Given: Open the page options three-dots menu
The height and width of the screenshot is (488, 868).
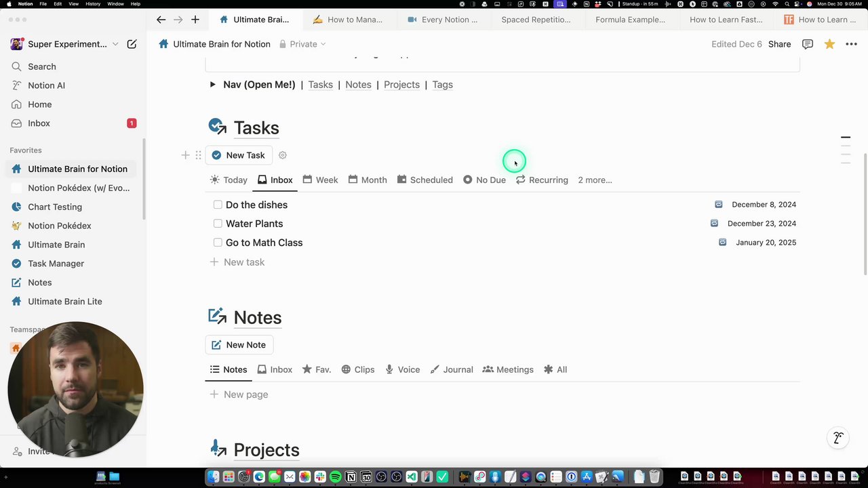Looking at the screenshot, I should (851, 44).
